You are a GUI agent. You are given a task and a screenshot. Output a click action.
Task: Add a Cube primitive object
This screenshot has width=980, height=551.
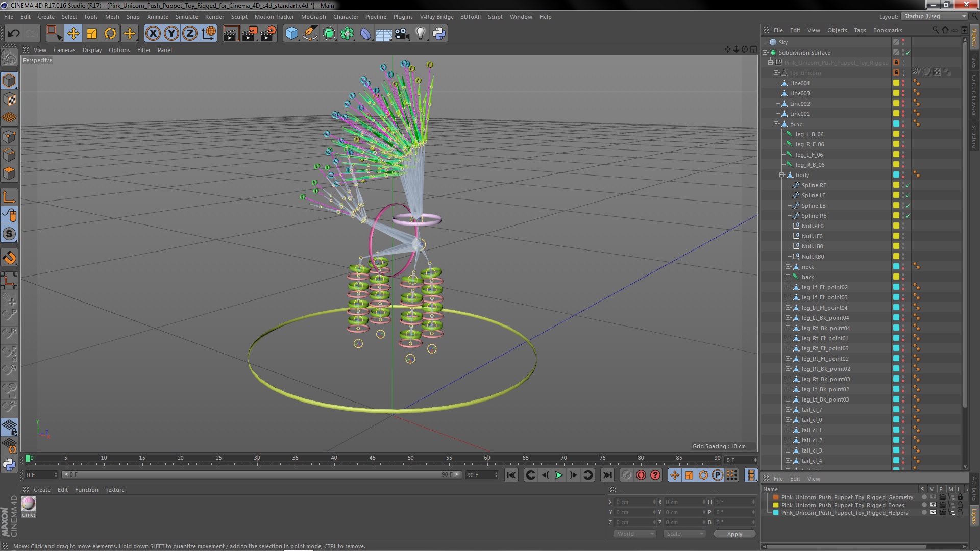291,34
